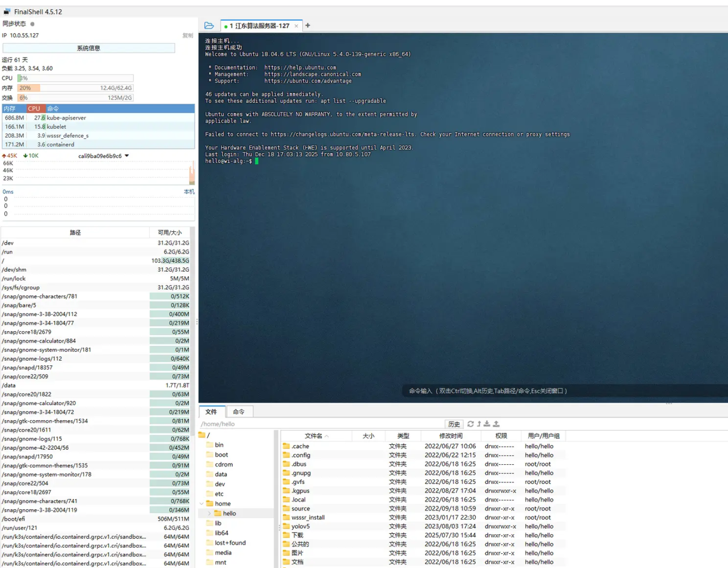Sort by 文件名 column header

[316, 436]
